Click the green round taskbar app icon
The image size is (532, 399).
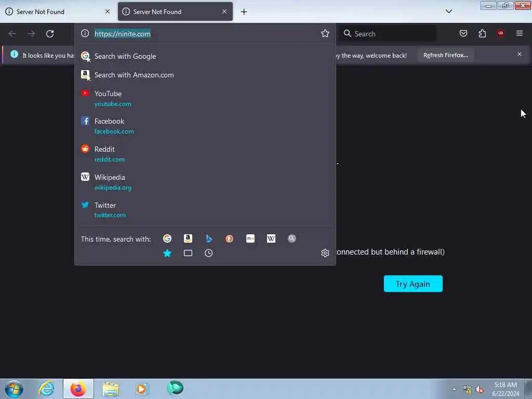tap(175, 388)
